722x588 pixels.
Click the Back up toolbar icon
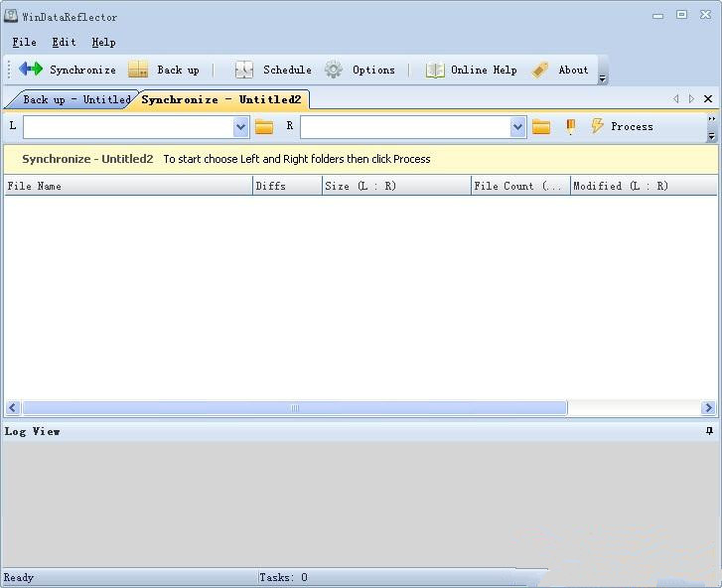139,70
